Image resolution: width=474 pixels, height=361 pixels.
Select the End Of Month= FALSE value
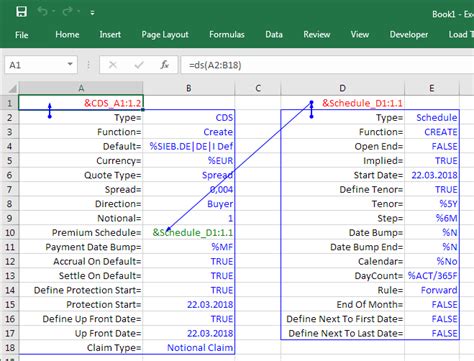coord(432,304)
